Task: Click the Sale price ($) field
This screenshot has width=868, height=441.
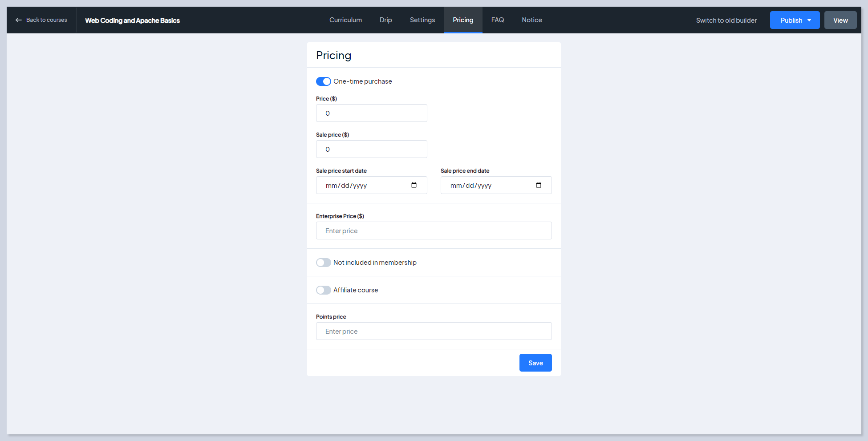Action: (x=371, y=149)
